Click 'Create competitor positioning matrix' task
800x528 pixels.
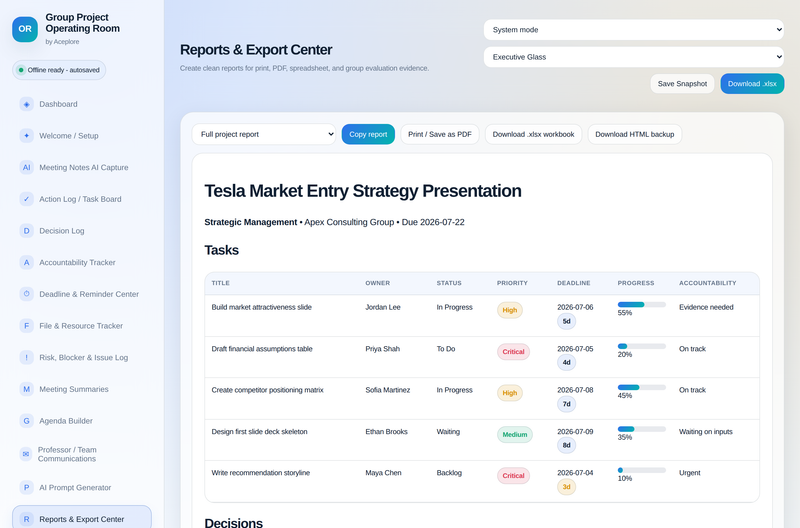click(x=267, y=390)
